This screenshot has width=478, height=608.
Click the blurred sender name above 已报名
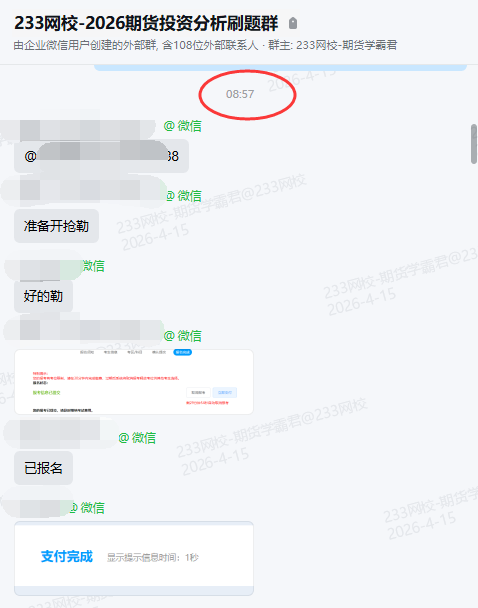(x=59, y=434)
